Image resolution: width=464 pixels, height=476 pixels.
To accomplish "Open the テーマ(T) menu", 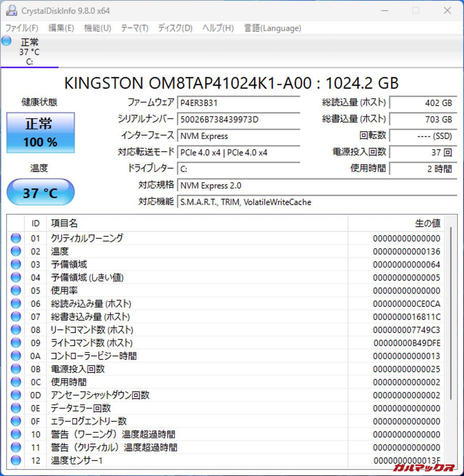I will pos(134,28).
